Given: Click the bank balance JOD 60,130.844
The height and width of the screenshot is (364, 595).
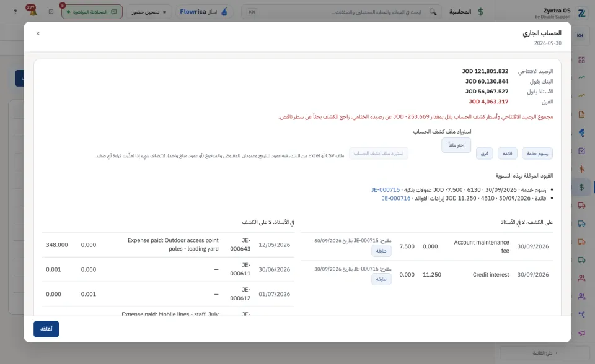Looking at the screenshot, I should (487, 82).
